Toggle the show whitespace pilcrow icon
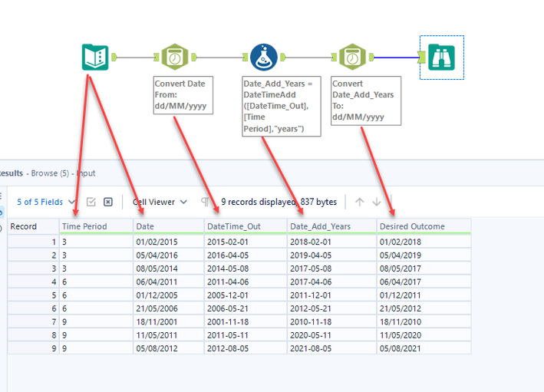Viewport: 544px width, 392px height. [205, 202]
